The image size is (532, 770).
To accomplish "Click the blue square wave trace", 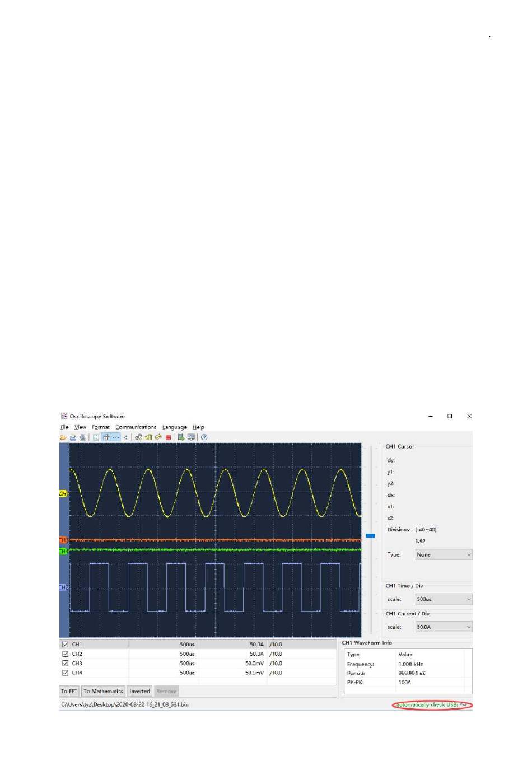I will pyautogui.click(x=215, y=587).
